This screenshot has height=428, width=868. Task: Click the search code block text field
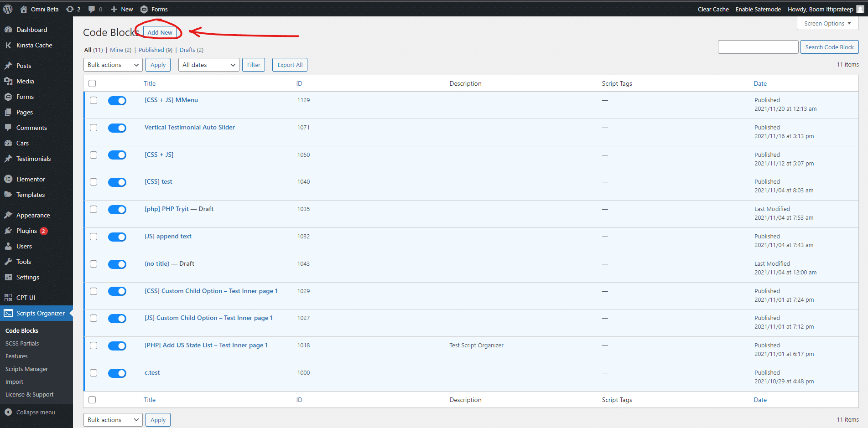click(x=758, y=47)
